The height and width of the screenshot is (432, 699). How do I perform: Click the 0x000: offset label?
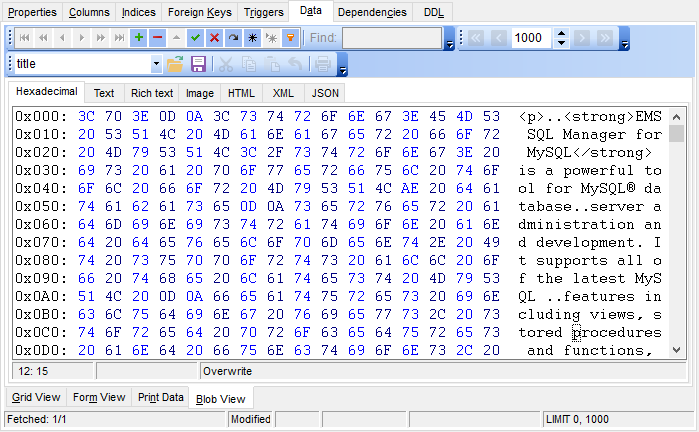coord(41,117)
